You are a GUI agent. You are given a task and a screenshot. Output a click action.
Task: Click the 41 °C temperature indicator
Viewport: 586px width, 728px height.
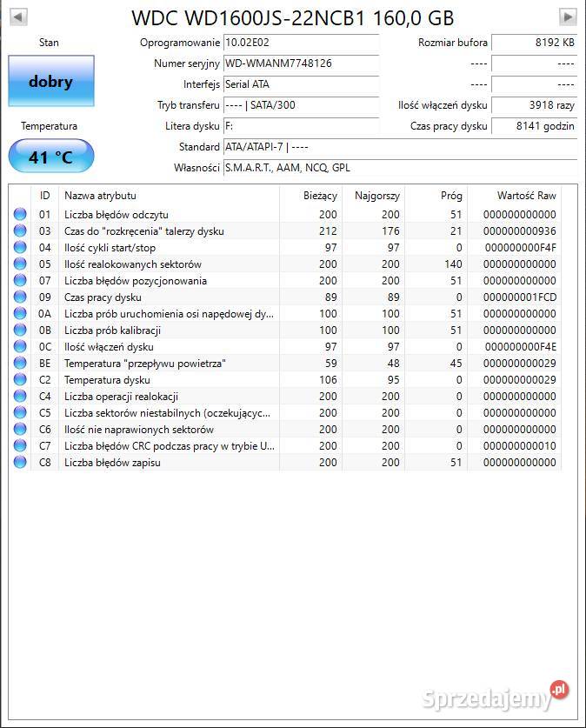click(51, 157)
